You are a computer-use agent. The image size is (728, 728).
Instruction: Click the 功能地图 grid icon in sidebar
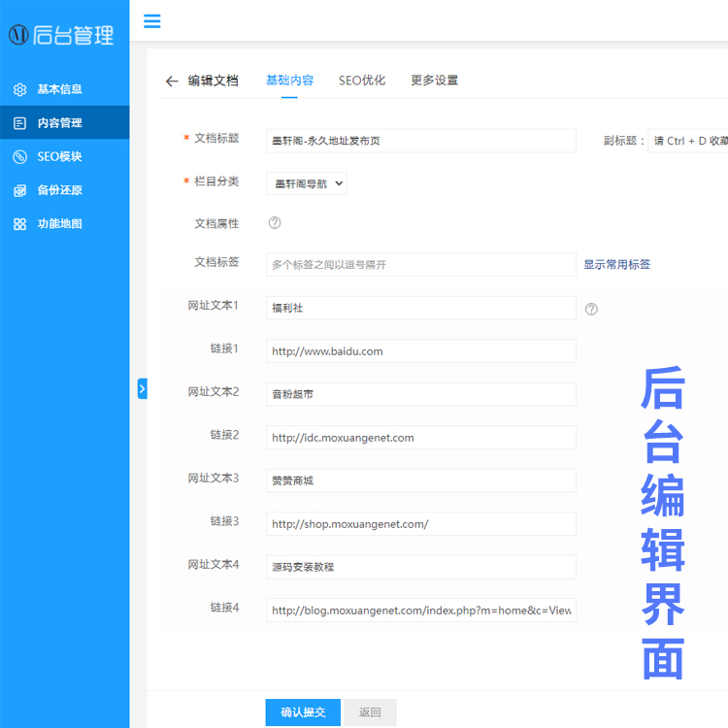point(19,224)
